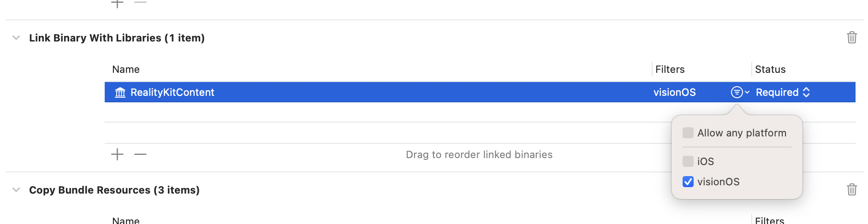The width and height of the screenshot is (868, 224).
Task: Click the RealityKitContent library icon
Action: [x=120, y=93]
